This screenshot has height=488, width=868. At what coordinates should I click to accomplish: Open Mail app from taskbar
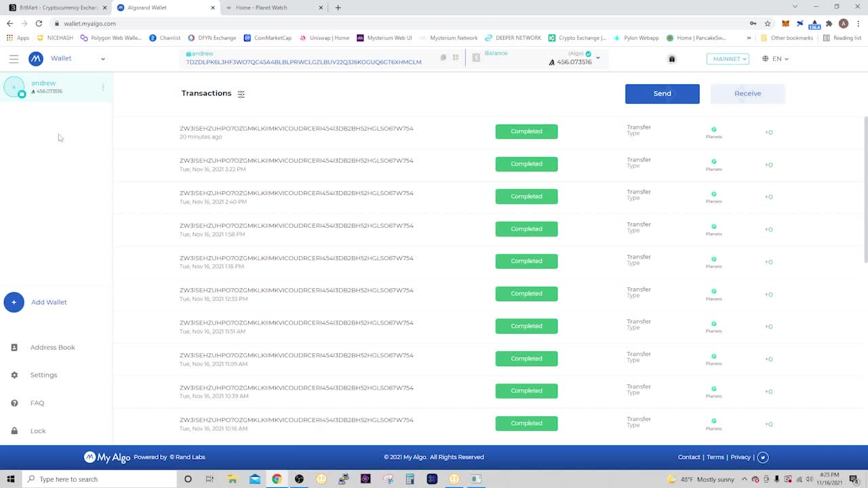click(x=254, y=479)
